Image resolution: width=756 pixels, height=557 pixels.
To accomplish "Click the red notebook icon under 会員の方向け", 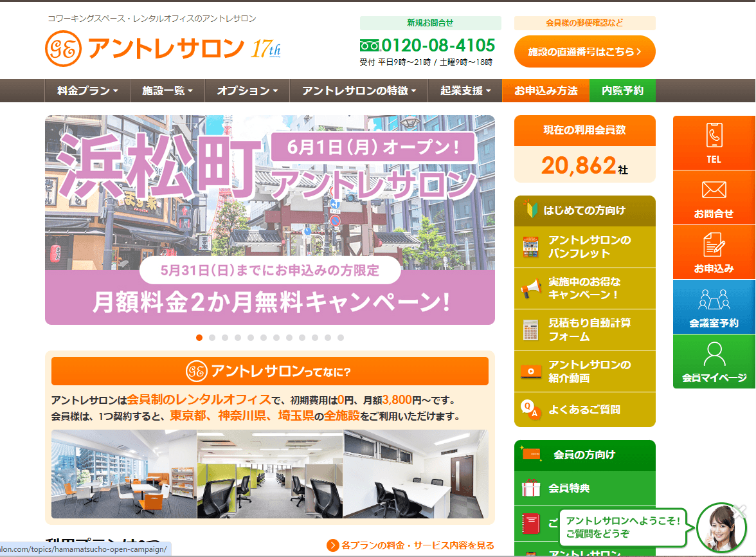I will pyautogui.click(x=531, y=524).
